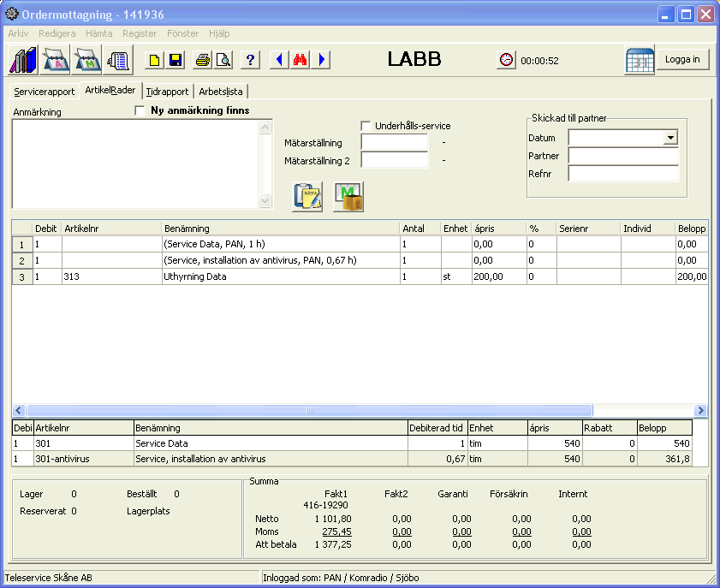Screen dimensions: 720x588
Task: Click the blue question mark help icon
Action: point(250,60)
